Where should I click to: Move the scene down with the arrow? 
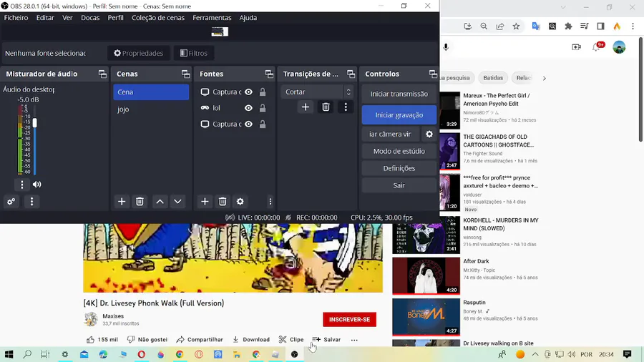(177, 202)
